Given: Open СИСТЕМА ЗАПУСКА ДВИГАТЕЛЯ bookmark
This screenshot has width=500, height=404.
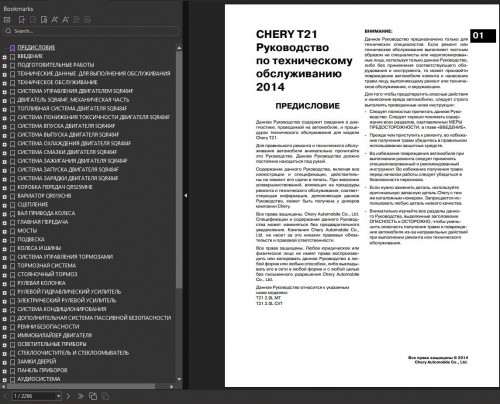Looking at the screenshot, I should click(68, 169).
